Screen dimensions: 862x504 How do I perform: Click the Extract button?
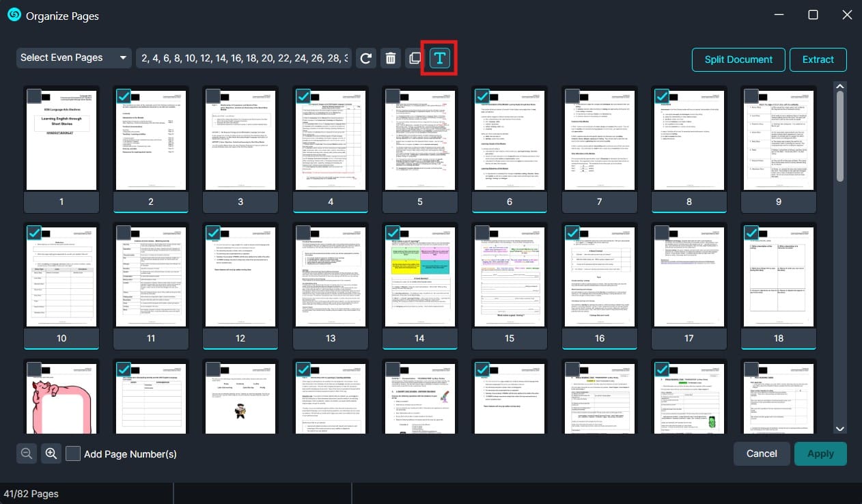pos(818,59)
